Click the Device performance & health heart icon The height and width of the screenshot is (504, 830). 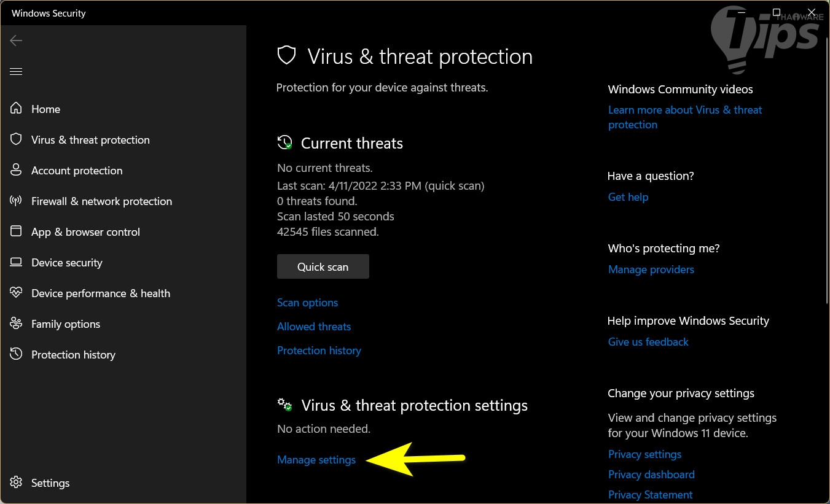pos(16,293)
